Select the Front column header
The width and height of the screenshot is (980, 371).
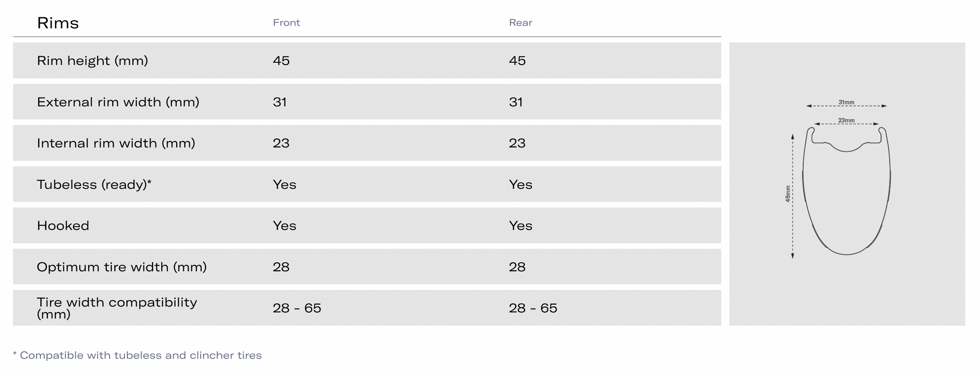pyautogui.click(x=286, y=23)
